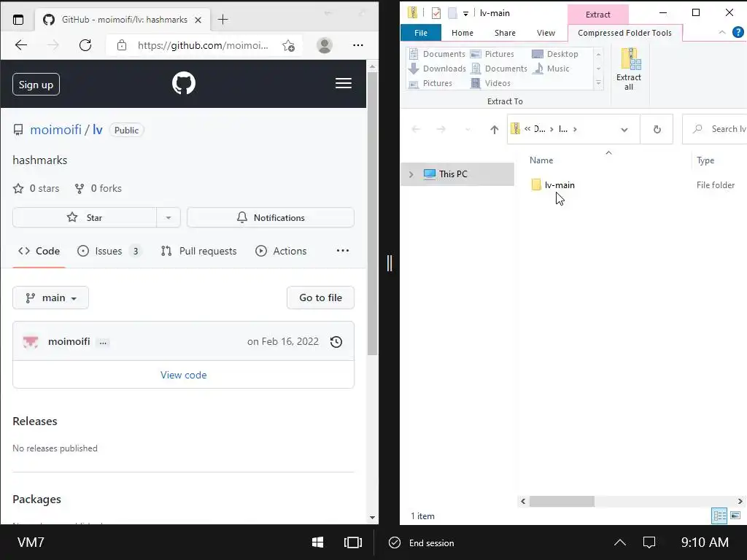This screenshot has width=747, height=560.
Task: Open the Windows Start button
Action: pos(318,542)
